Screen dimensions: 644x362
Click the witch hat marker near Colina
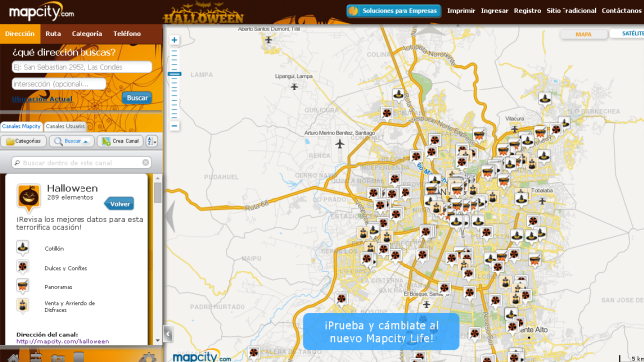[x=398, y=95]
